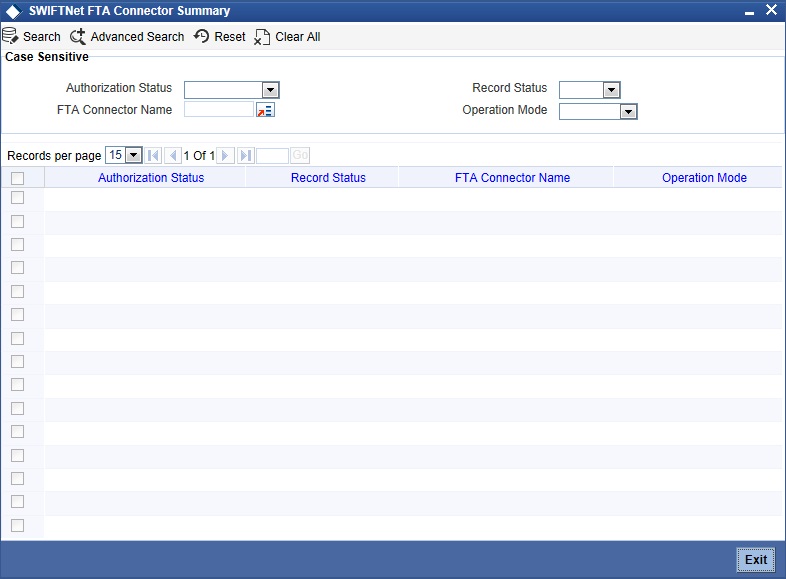Toggle the select-all checkbox in table header
The width and height of the screenshot is (786, 579).
18,178
